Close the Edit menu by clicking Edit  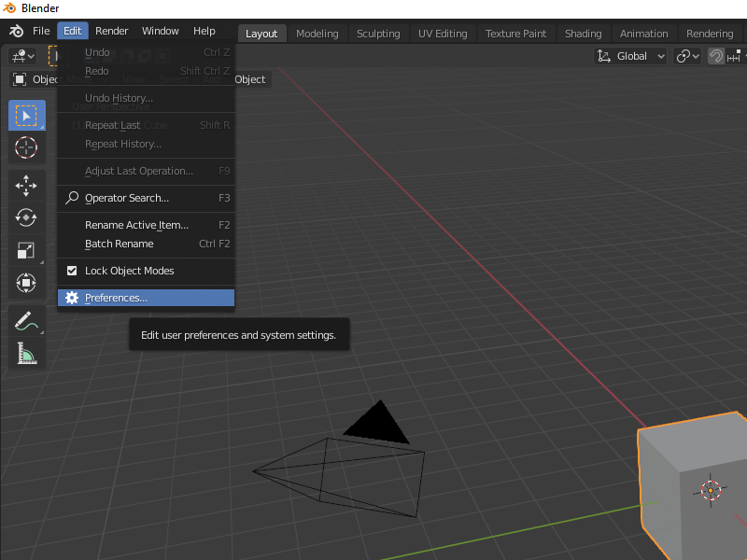[73, 31]
